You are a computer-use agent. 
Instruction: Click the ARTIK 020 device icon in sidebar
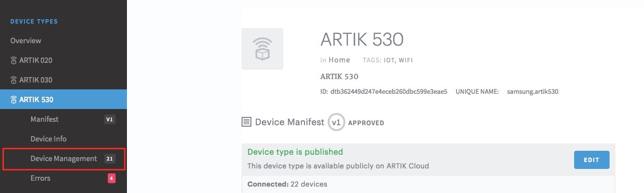point(14,60)
